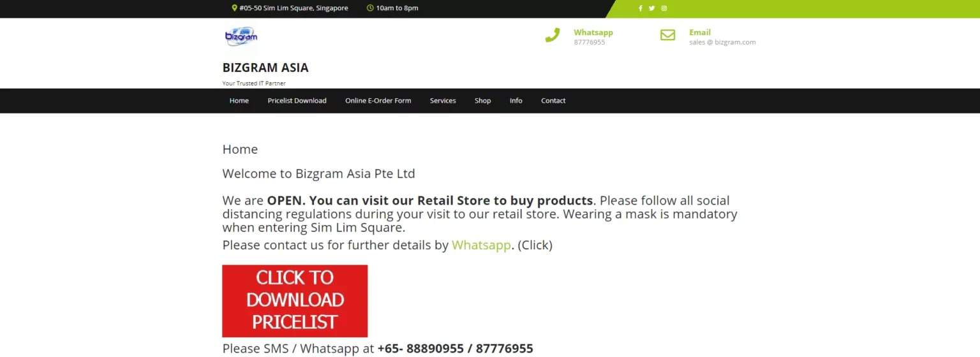Click the green Whatsapp link in text
The width and height of the screenshot is (980, 357).
pos(482,245)
